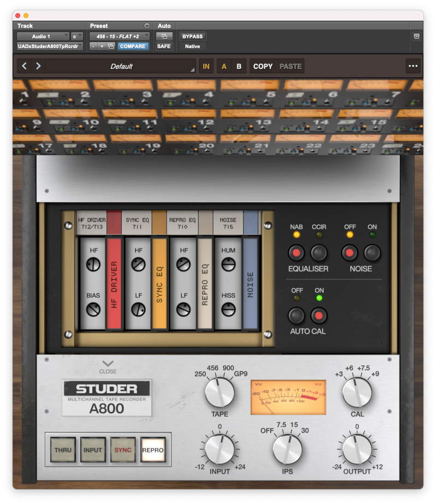The height and width of the screenshot is (504, 436).
Task: Click the OUTPUT gain knob
Action: click(357, 449)
